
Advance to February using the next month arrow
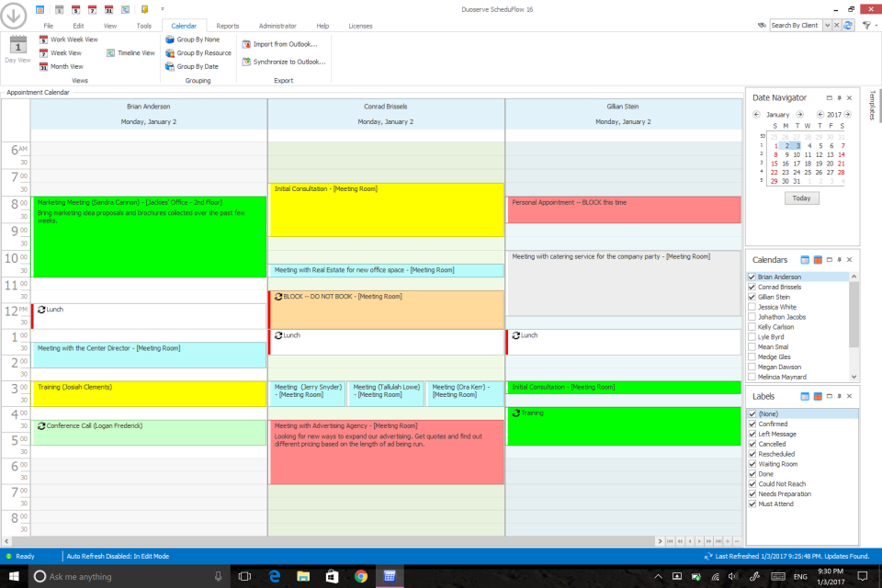pos(800,114)
